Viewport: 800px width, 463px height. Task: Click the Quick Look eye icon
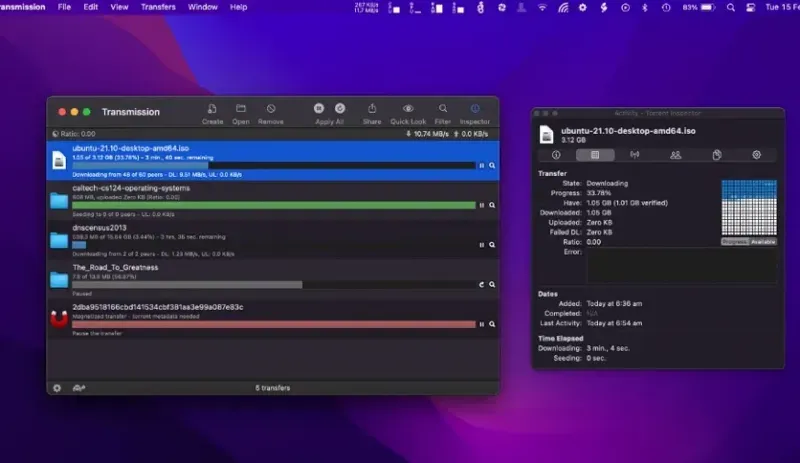click(x=408, y=109)
